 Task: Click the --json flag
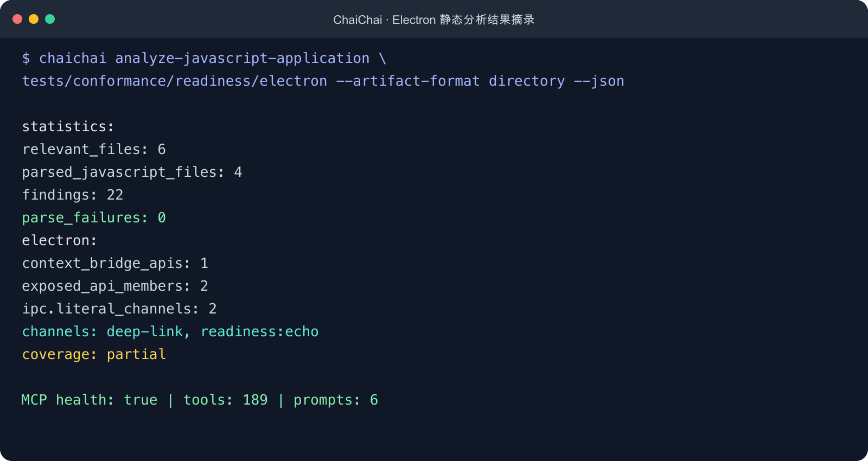[599, 81]
